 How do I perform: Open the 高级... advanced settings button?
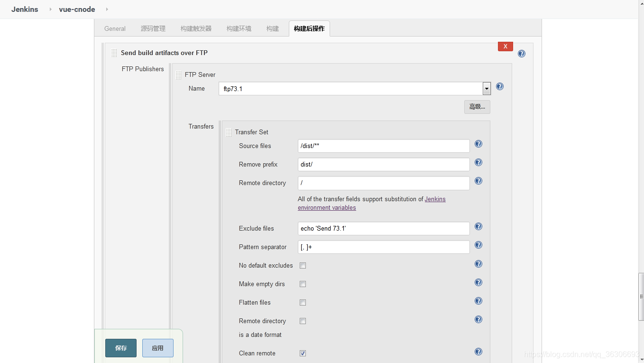click(477, 107)
